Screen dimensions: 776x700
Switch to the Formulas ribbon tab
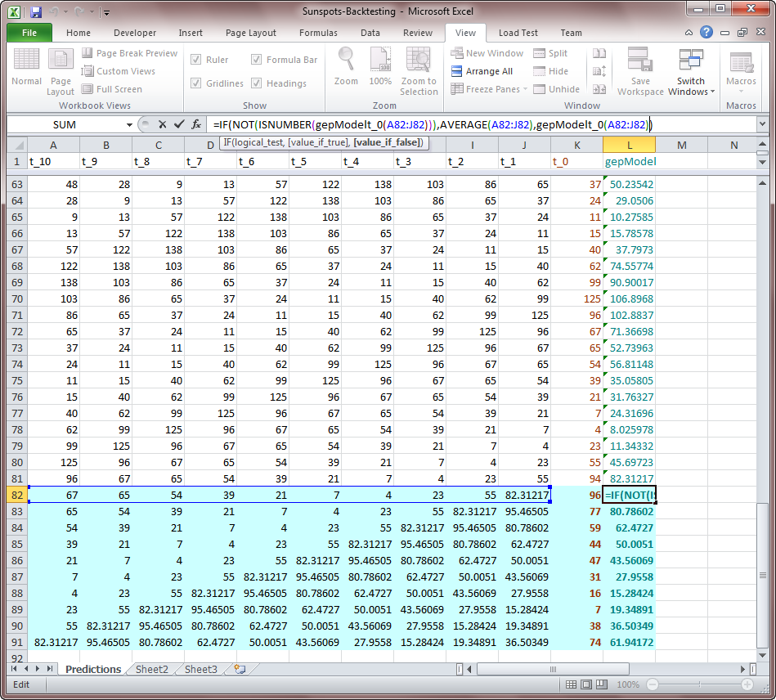click(x=318, y=33)
